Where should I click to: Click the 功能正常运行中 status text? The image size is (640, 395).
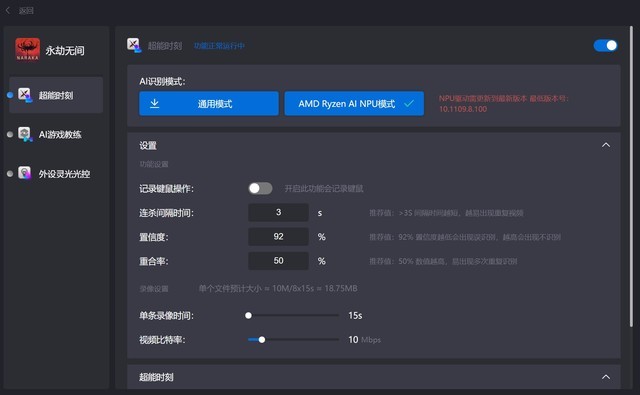coord(219,46)
